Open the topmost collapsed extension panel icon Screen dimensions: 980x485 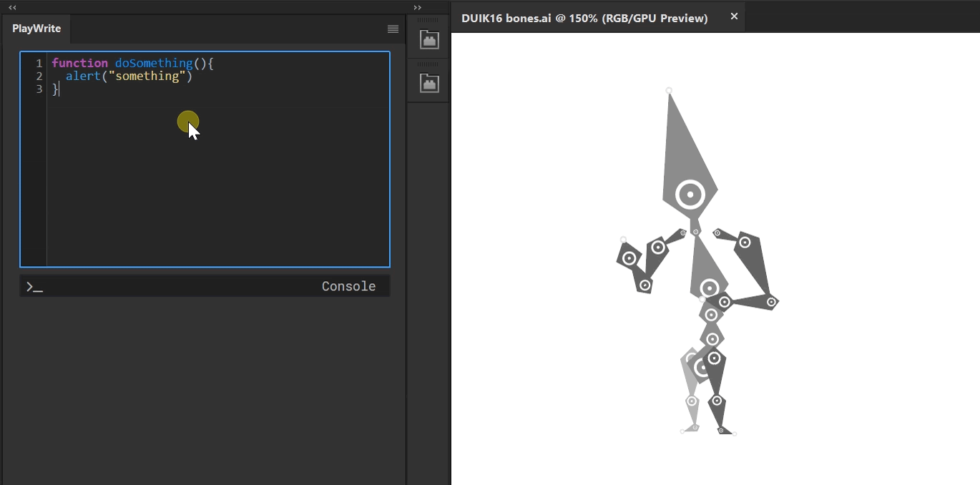pyautogui.click(x=428, y=39)
